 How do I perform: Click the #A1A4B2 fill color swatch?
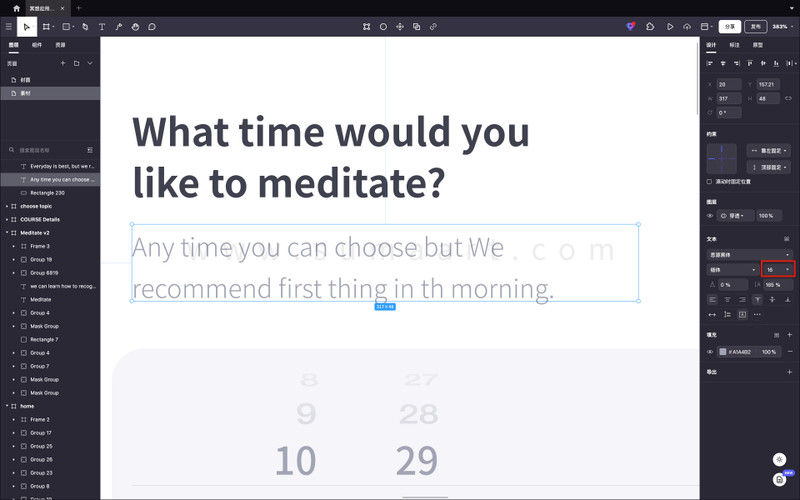[x=723, y=352]
